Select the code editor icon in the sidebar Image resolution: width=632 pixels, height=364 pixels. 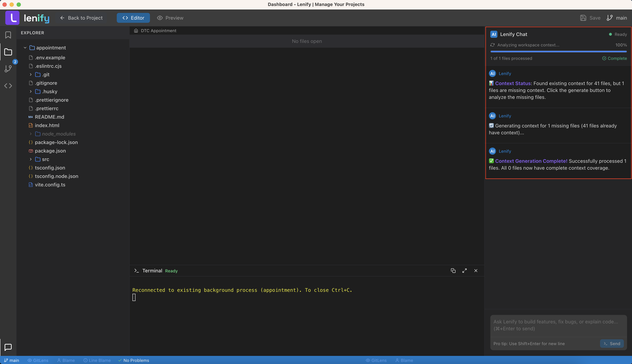coord(8,85)
